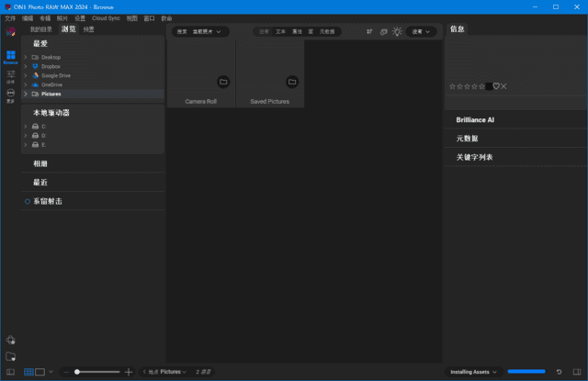Click the sort order icon
This screenshot has height=381, width=588.
coord(369,31)
